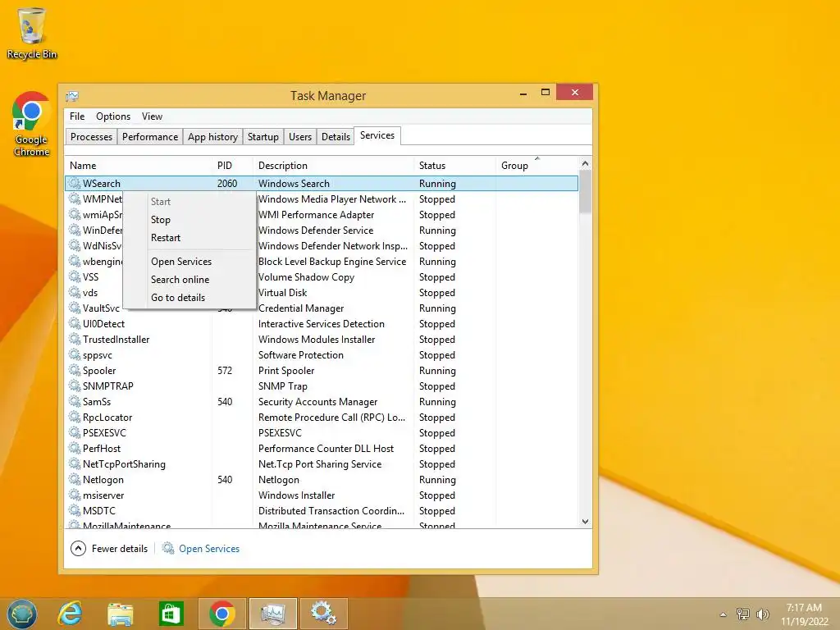The width and height of the screenshot is (840, 630).
Task: Click the gear icon next to Spooler
Action: point(75,370)
